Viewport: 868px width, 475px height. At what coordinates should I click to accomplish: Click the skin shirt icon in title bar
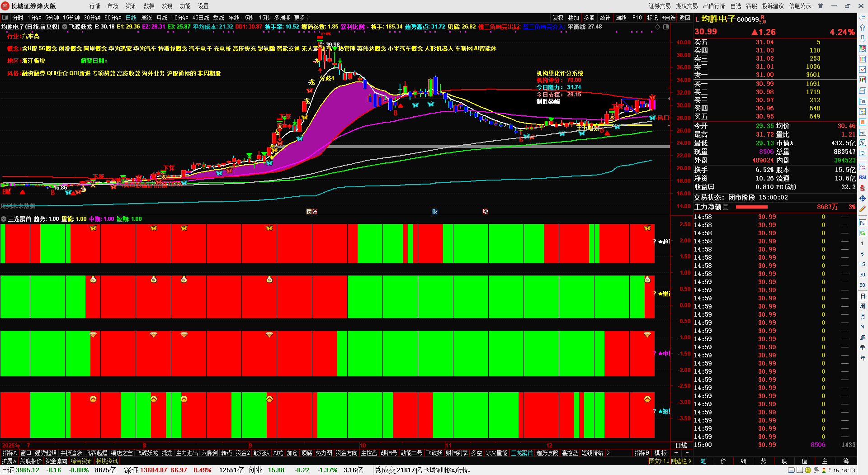coord(821,6)
